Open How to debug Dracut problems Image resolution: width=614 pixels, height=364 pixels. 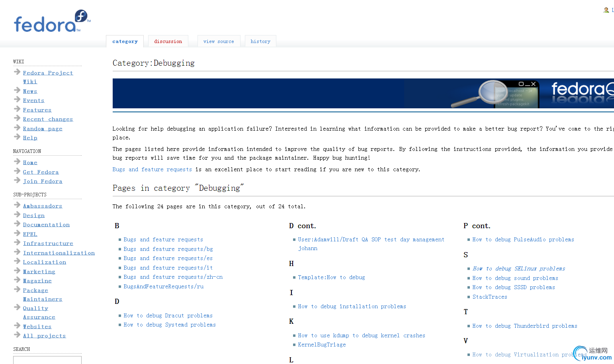click(x=168, y=315)
